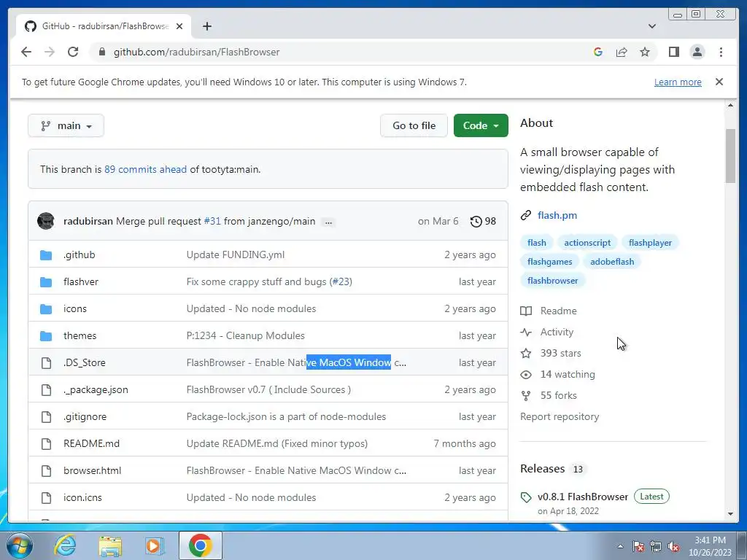Viewport: 747px width, 560px height.
Task: Open pull request #31 link
Action: 212,222
